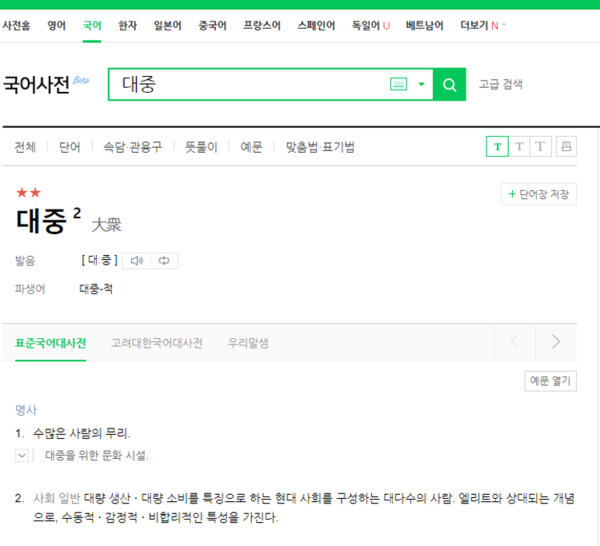Click example sentence 대중을 위한 문화 시설
600x546 pixels.
tap(97, 455)
